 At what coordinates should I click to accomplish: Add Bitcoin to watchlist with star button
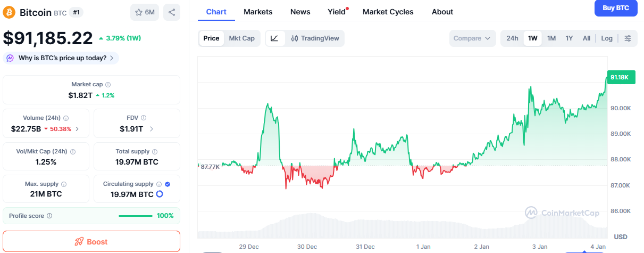(x=145, y=12)
